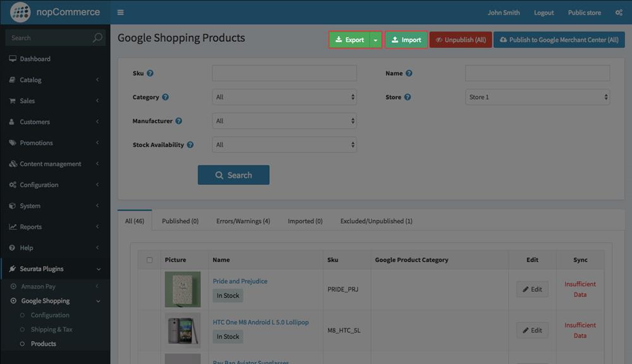This screenshot has width=632, height=364.
Task: Open the Export dropdown arrow
Action: pyautogui.click(x=375, y=40)
